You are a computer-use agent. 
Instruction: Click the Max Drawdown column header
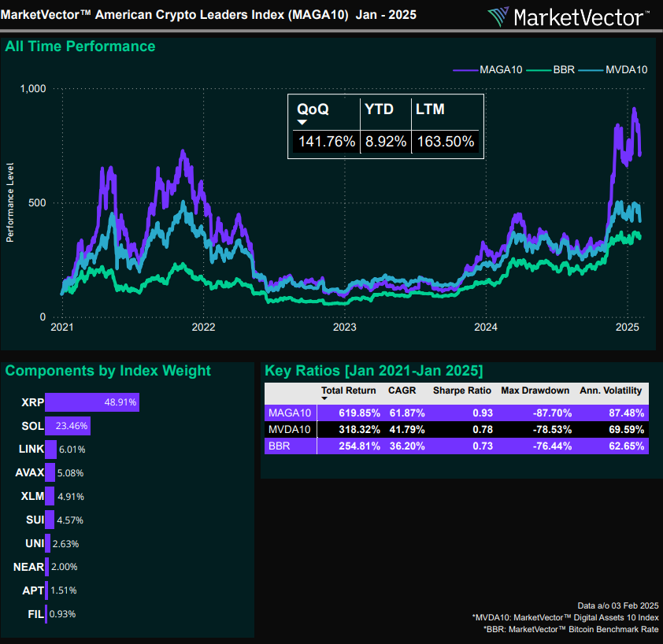535,390
